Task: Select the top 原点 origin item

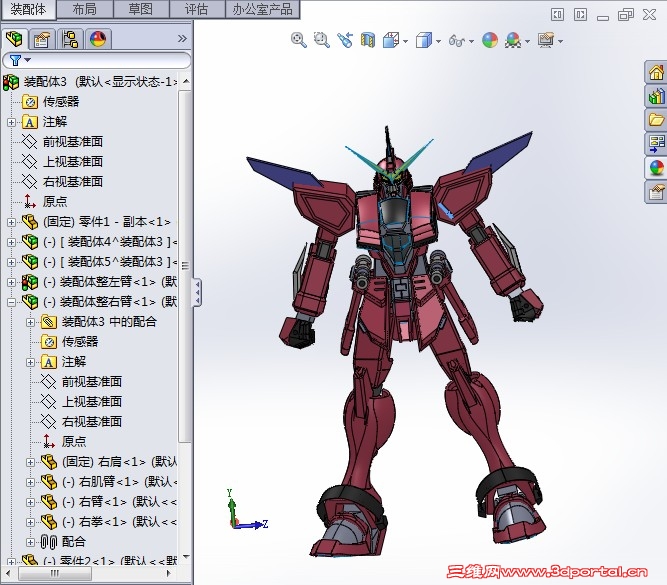Action: (x=55, y=201)
